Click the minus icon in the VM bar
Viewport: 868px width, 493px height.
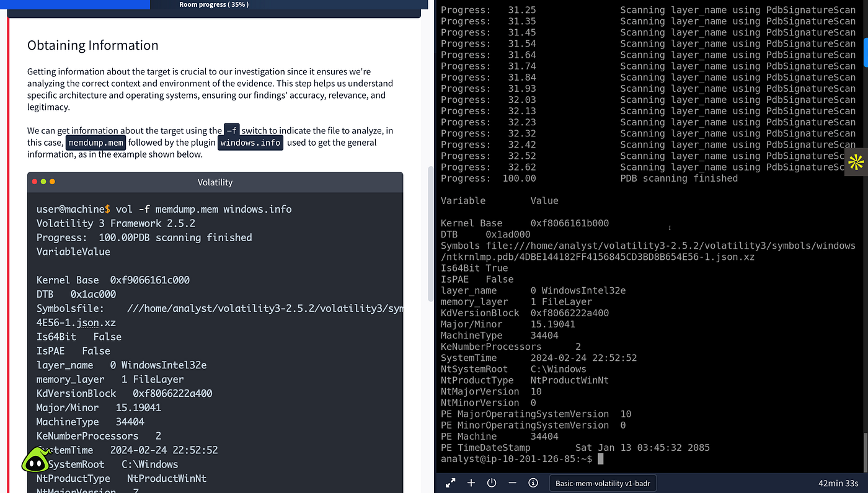512,483
